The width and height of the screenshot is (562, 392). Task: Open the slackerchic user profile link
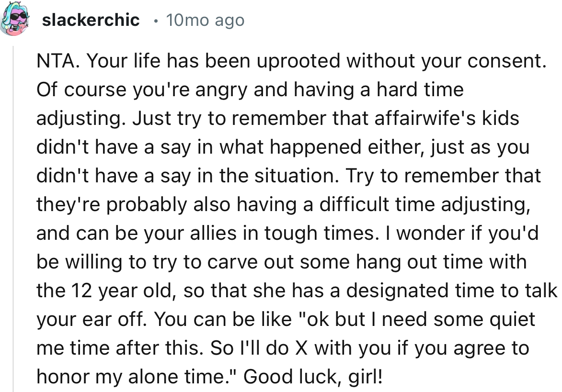[x=91, y=20]
